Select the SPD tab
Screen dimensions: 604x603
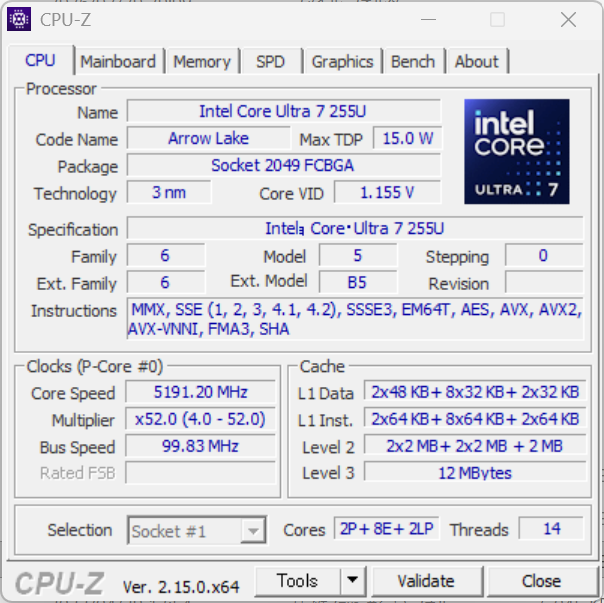point(270,61)
